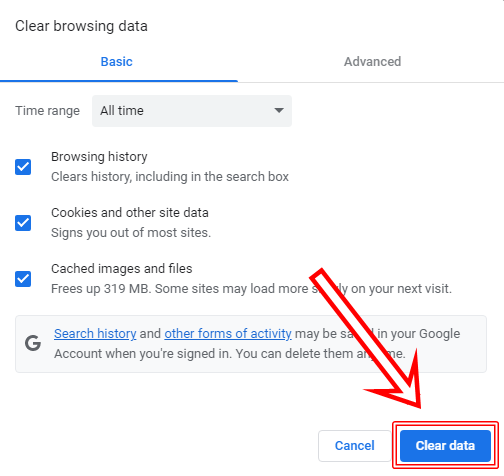This screenshot has width=504, height=476.
Task: Follow the other forms of activity link
Action: point(228,334)
